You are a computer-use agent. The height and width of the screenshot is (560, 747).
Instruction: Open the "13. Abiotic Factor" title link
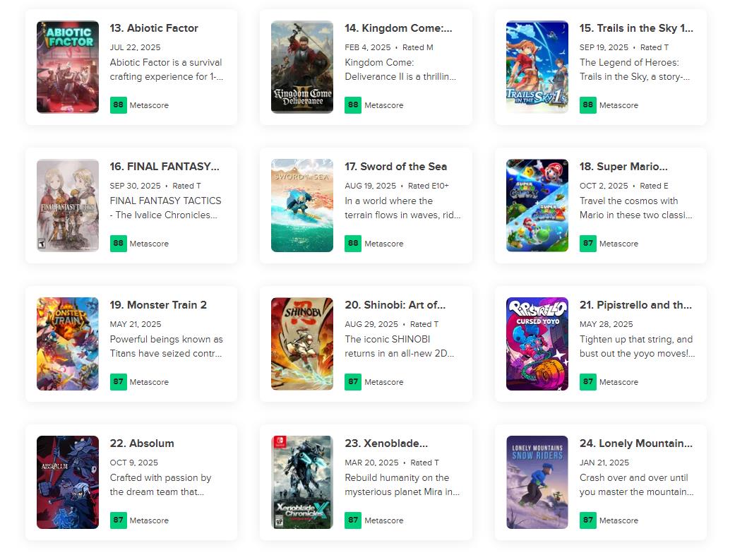(x=154, y=28)
